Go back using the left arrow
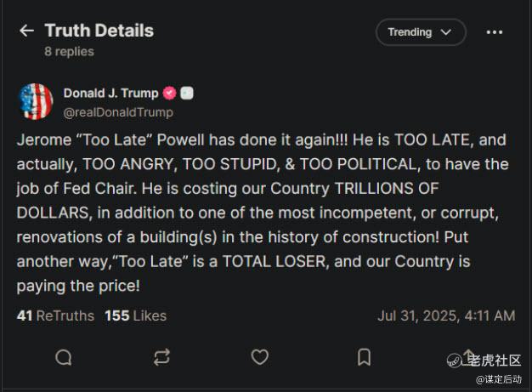532x392 pixels. click(x=26, y=31)
